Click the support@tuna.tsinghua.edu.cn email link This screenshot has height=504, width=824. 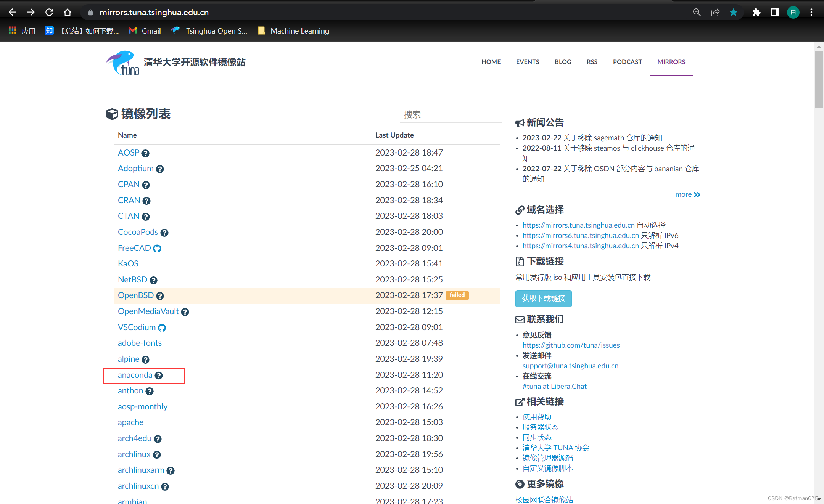click(x=571, y=366)
